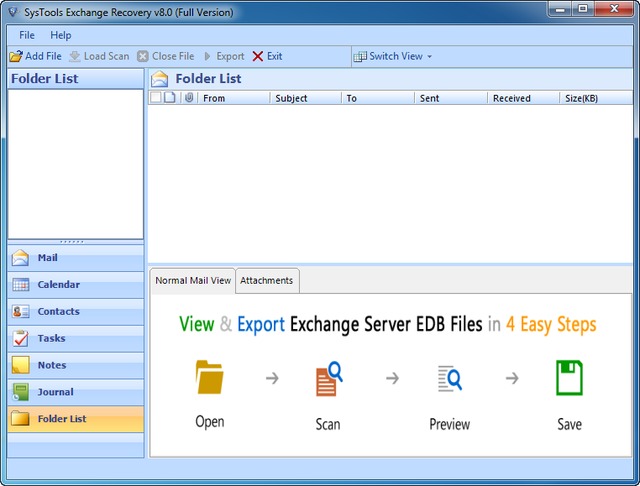
Task: Toggle the select-all checkbox in header
Action: pyautogui.click(x=155, y=98)
